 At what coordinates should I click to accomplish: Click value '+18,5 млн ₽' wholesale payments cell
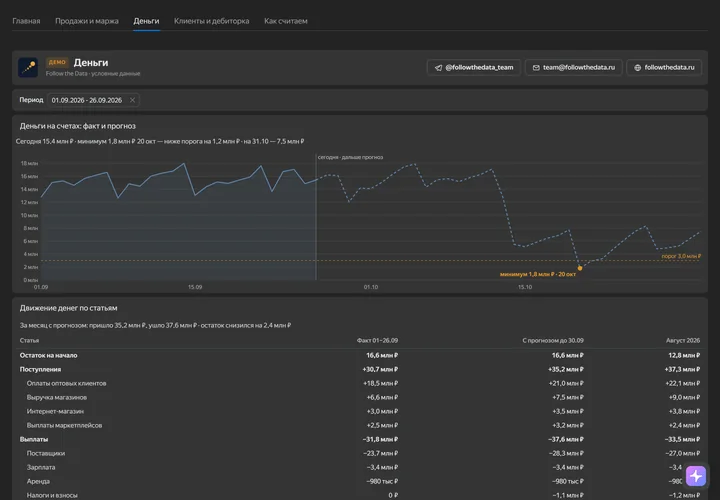[x=381, y=383]
